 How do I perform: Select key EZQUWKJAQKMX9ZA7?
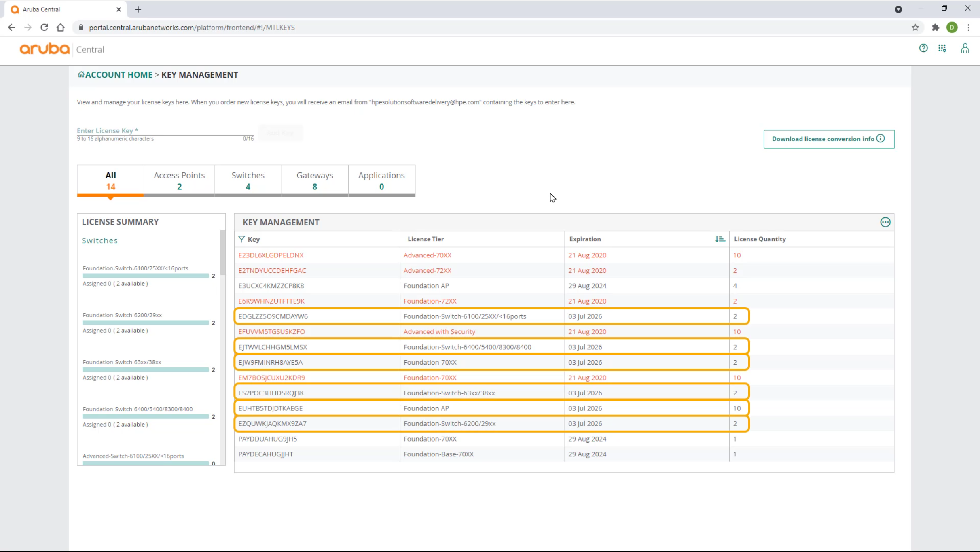[272, 424]
